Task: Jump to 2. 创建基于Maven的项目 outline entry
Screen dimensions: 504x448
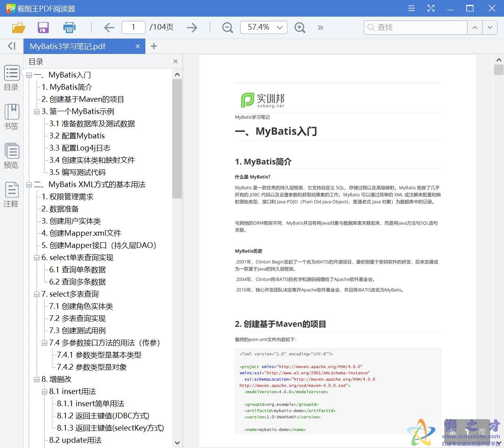Action: pos(83,99)
